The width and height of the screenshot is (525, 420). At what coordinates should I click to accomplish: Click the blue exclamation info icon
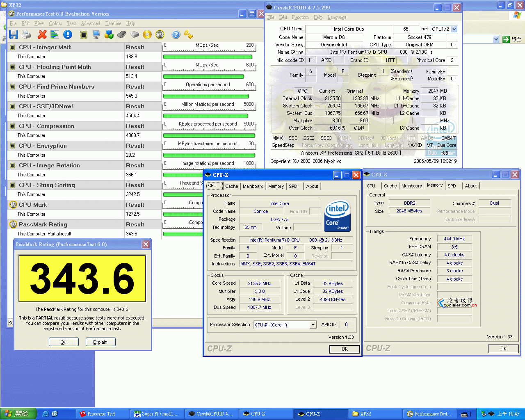[x=68, y=34]
